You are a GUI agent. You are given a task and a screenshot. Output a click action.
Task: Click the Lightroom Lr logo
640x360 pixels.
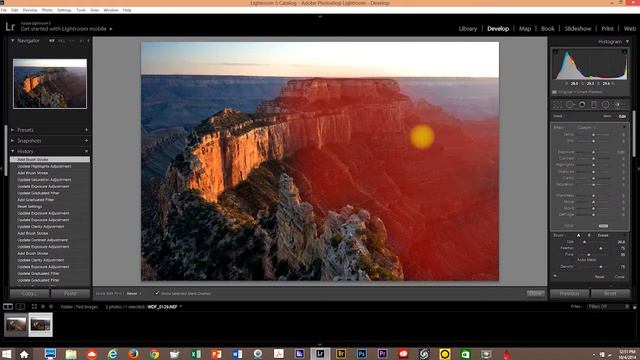point(10,27)
